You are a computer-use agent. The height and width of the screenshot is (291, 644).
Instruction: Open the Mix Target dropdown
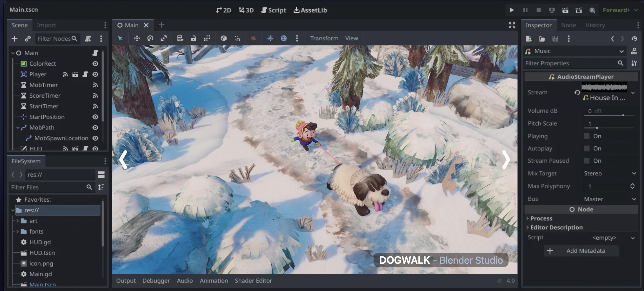pyautogui.click(x=609, y=173)
